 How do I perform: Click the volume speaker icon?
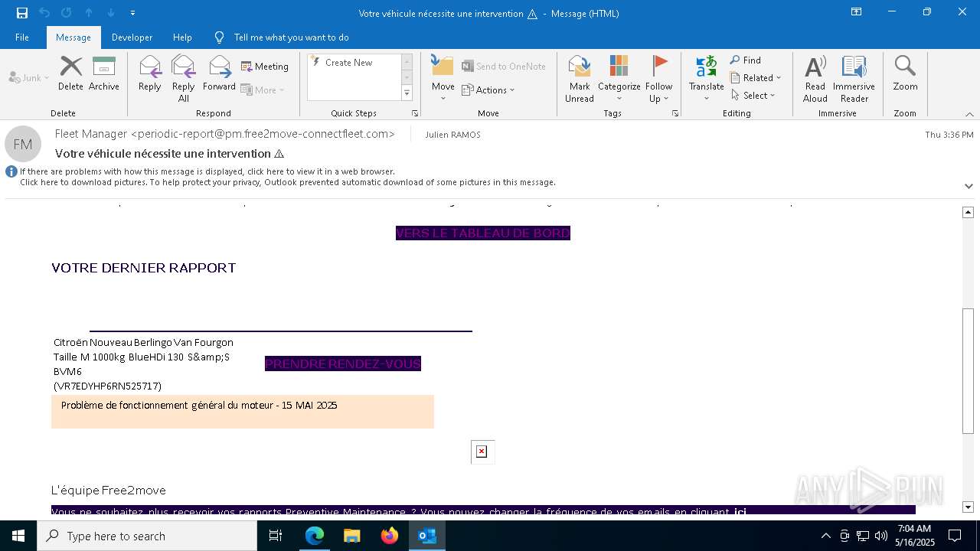pyautogui.click(x=880, y=536)
